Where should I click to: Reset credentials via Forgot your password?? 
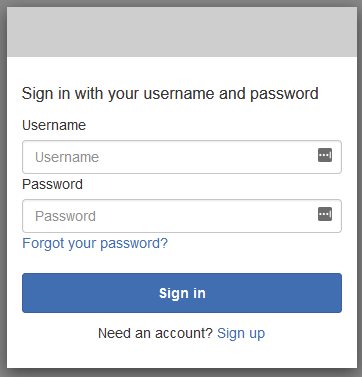point(95,243)
